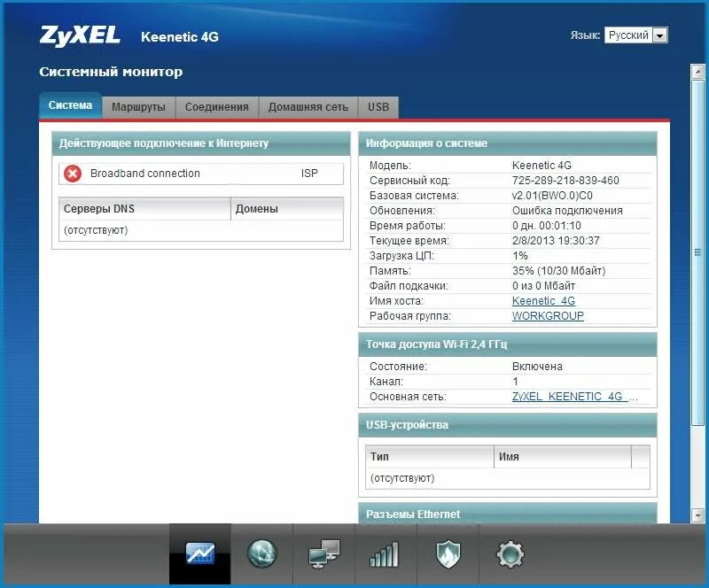
Task: Click the vertical scrollbar thumb
Action: click(x=697, y=252)
